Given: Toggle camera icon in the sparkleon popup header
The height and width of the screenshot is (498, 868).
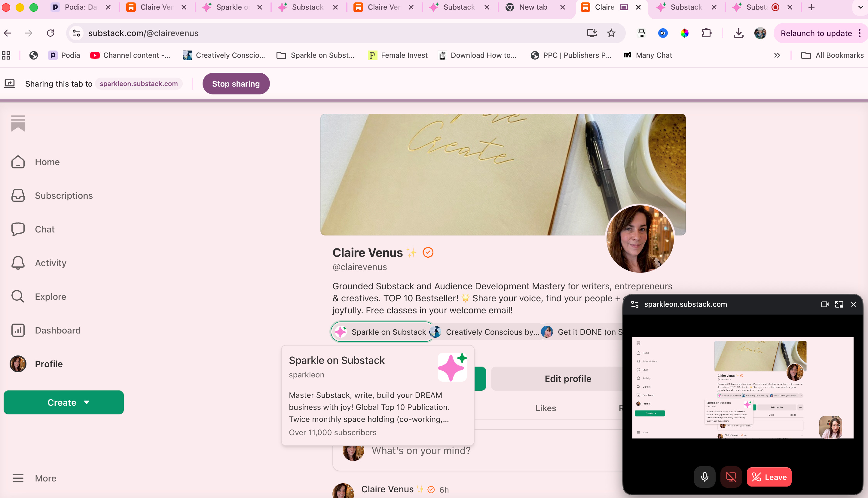Looking at the screenshot, I should point(825,304).
